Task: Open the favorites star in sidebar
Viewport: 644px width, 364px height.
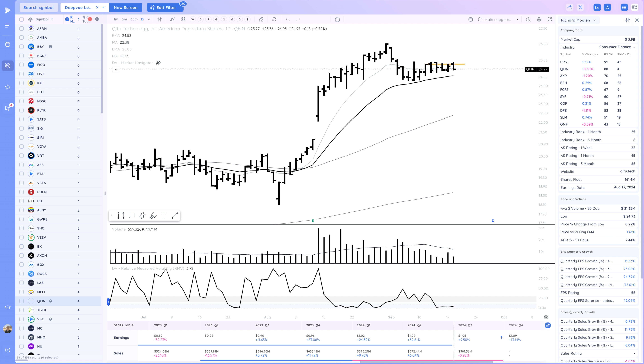Action: click(x=8, y=87)
